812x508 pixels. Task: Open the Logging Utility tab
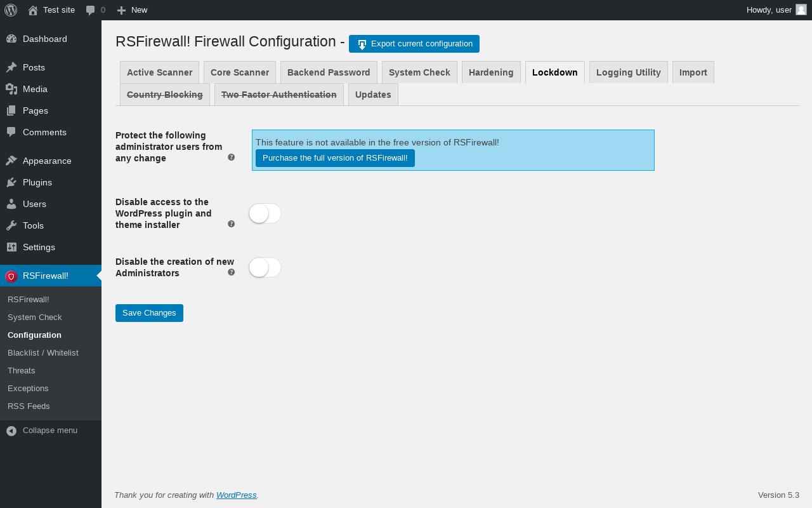pos(629,72)
